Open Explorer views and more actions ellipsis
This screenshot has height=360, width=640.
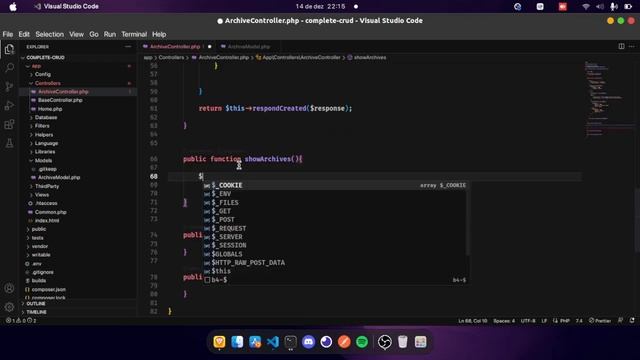[x=128, y=47]
